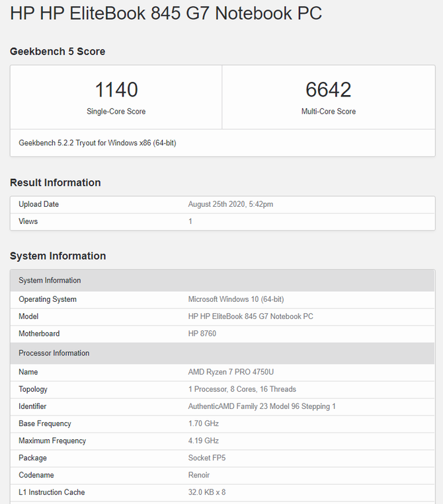The image size is (443, 504).
Task: Select AuthenticAMD Family 23 Model 96 value
Action: click(262, 406)
